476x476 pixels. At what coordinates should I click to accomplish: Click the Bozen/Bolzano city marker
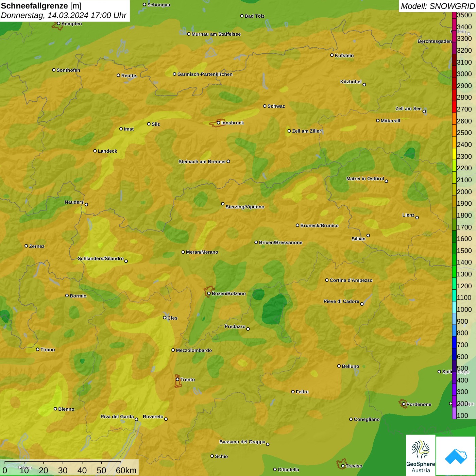point(209,293)
